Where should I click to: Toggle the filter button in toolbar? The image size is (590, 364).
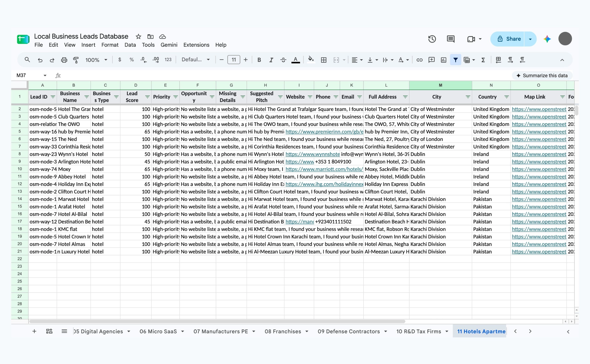[455, 60]
